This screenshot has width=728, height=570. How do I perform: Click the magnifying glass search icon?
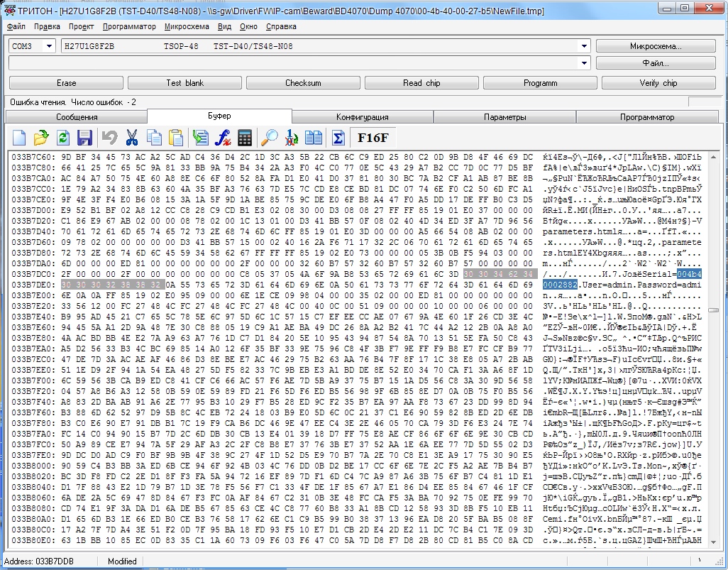270,137
